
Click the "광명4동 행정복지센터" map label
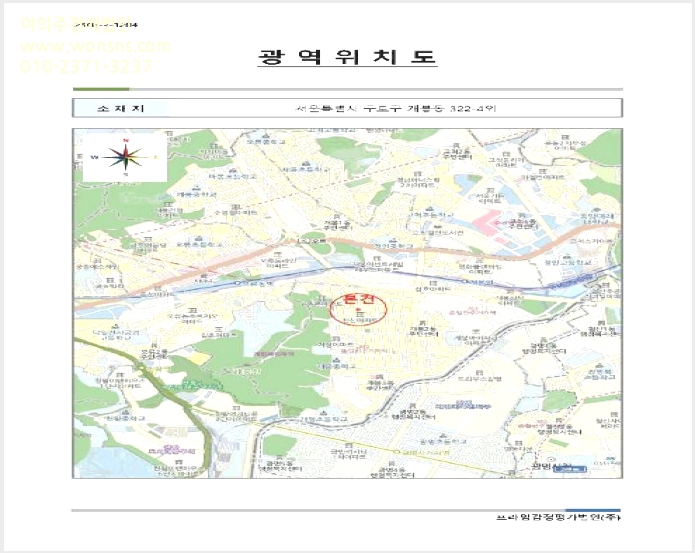pyautogui.click(x=392, y=471)
